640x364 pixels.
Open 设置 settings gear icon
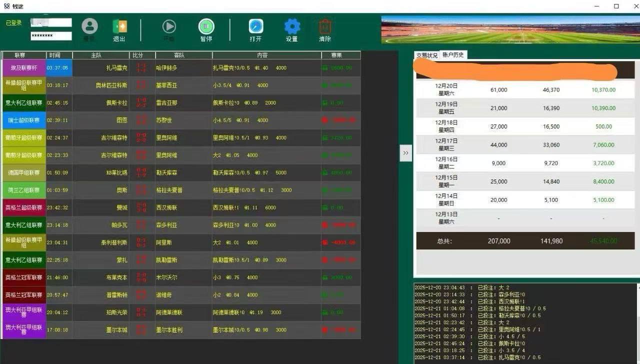(292, 26)
